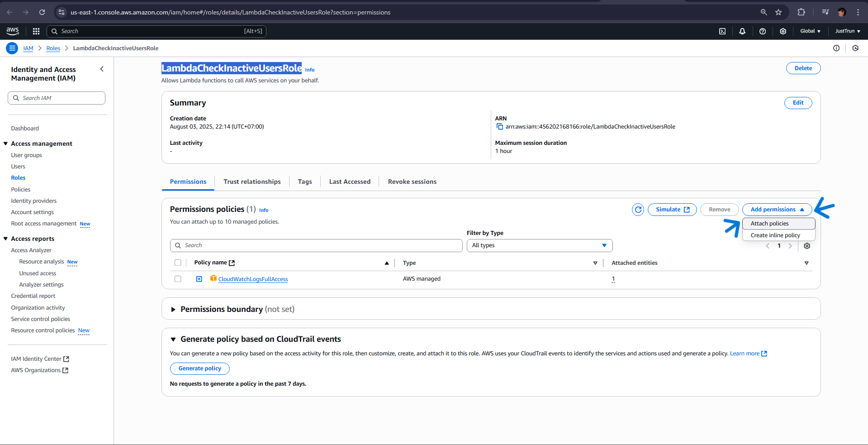Check the CloudWatchLogsFullAccess row checkbox
This screenshot has width=868, height=445.
pos(178,279)
